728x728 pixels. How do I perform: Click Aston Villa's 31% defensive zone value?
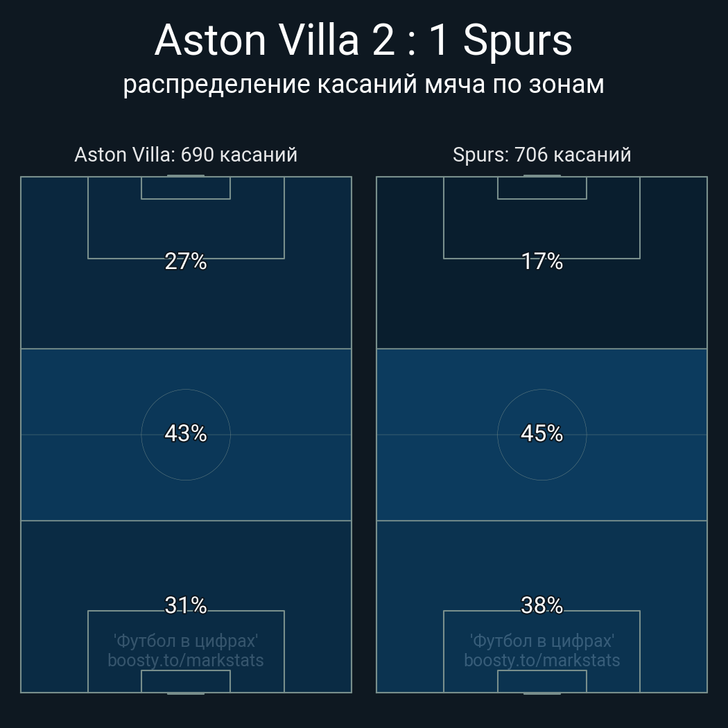pos(186,605)
